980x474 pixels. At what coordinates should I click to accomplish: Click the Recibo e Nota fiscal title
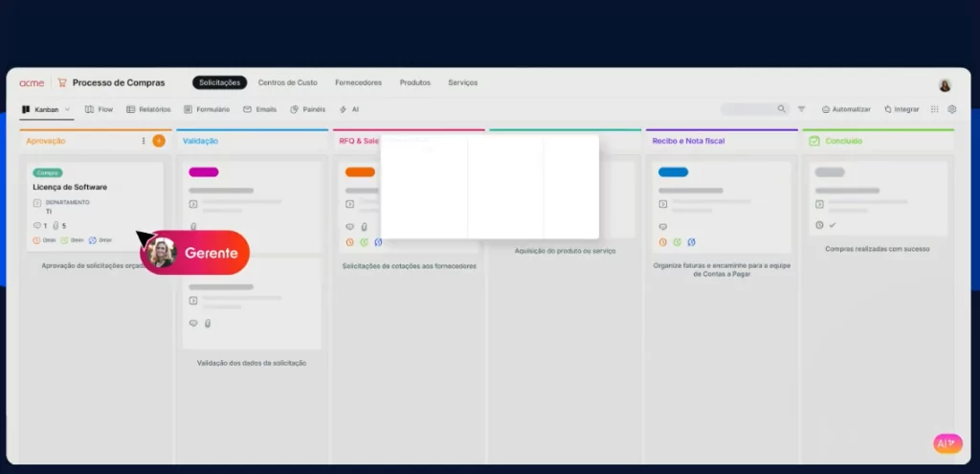(x=688, y=142)
